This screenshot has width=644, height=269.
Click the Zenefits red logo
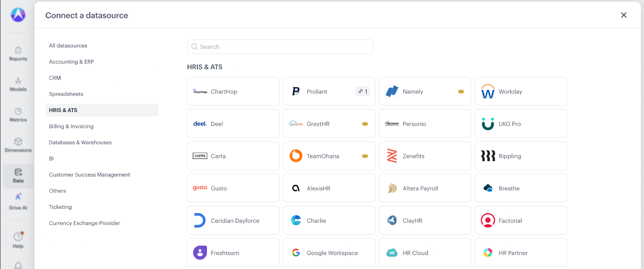392,156
